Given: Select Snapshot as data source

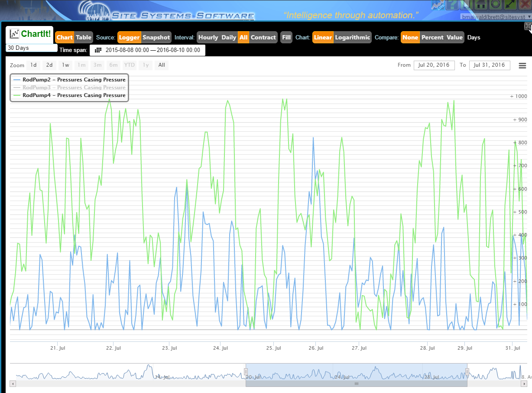Looking at the screenshot, I should tap(156, 37).
